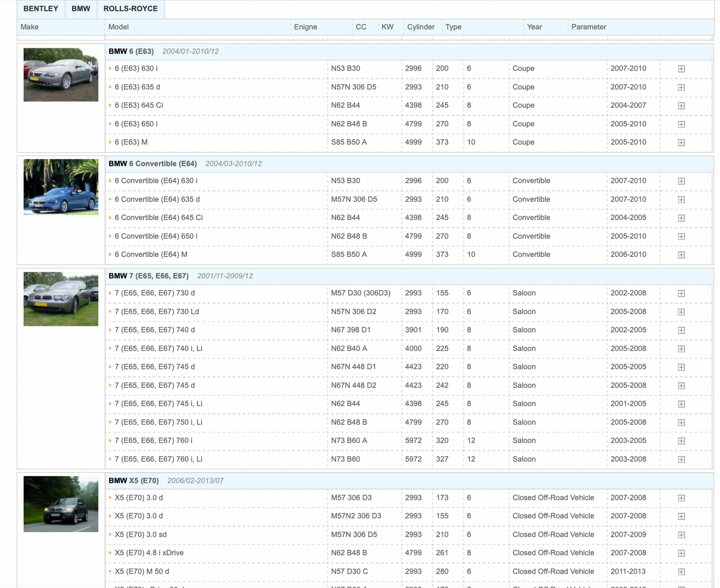Click engine cell M57N2 306 D3
Image resolution: width=720 pixels, height=588 pixels.
[x=356, y=516]
